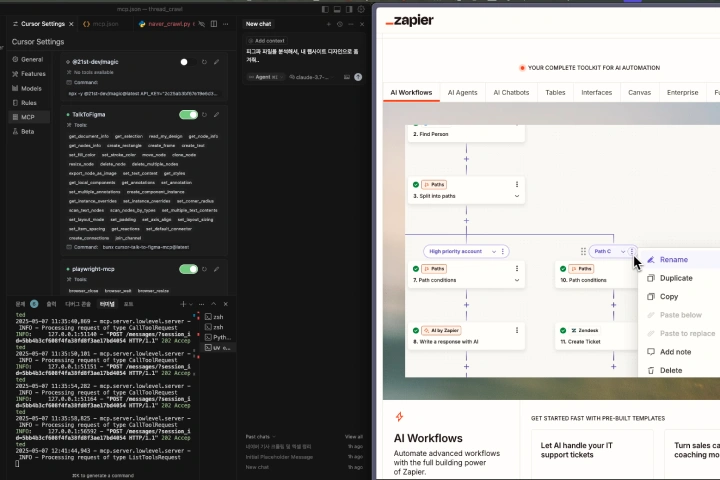Disable the TalkToFigma server toggle
This screenshot has height=480, width=720.
coord(188,115)
